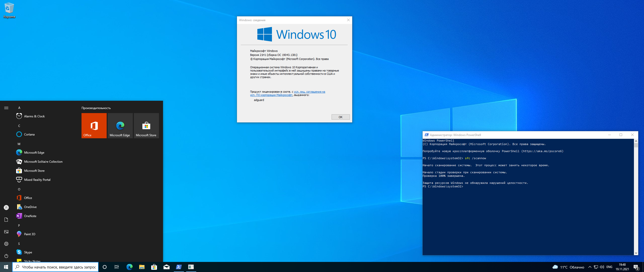Click the PowerShell window title bar icon
The image size is (644, 272).
tap(426, 135)
